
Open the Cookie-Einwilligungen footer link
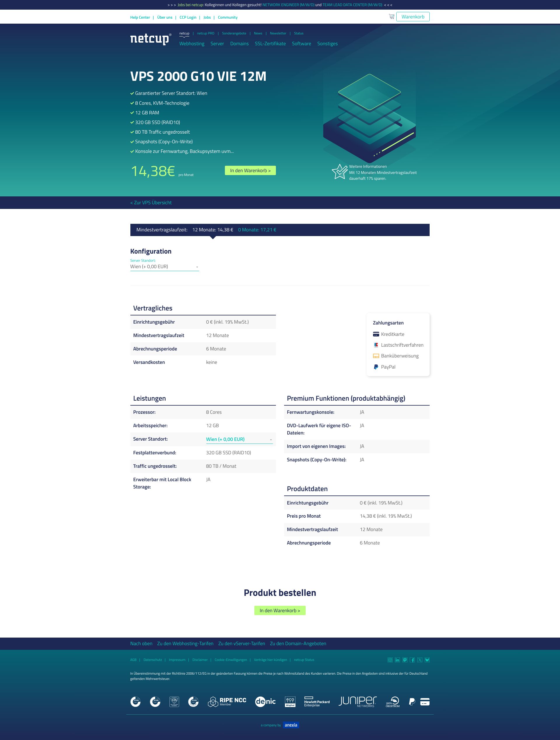[x=231, y=660]
